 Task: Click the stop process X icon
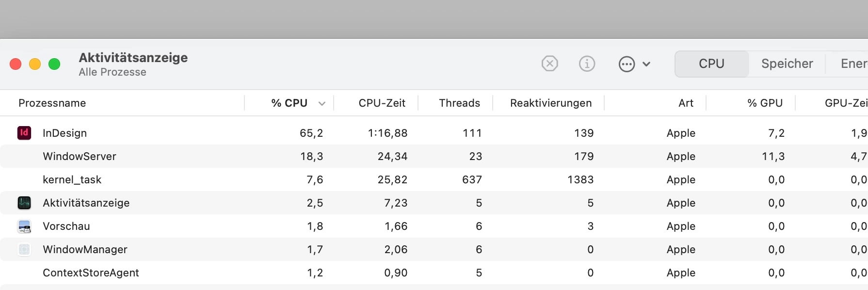pyautogui.click(x=549, y=64)
